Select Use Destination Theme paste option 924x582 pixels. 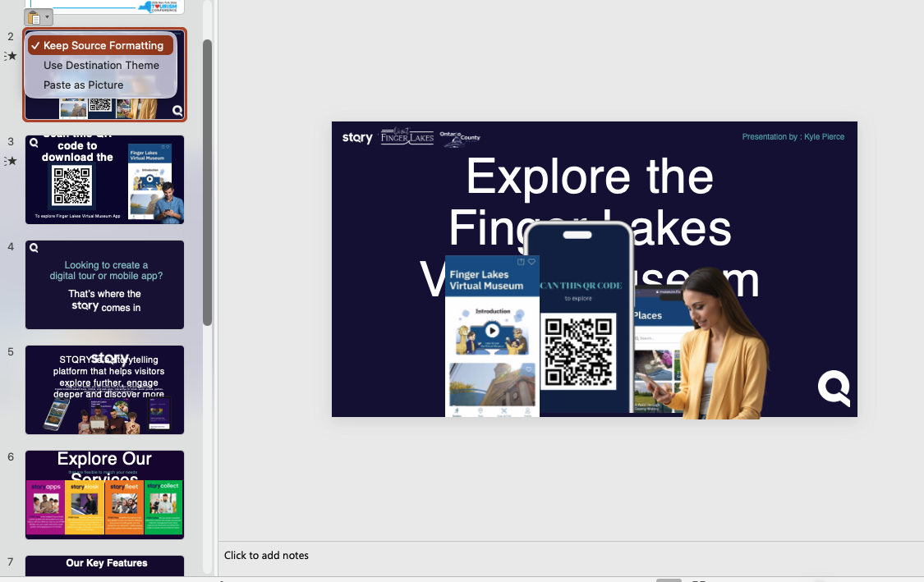(x=100, y=66)
